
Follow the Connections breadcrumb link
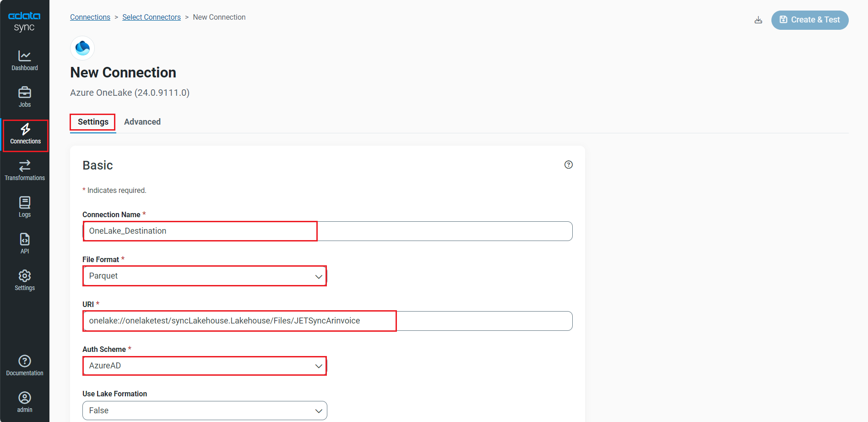click(x=90, y=17)
